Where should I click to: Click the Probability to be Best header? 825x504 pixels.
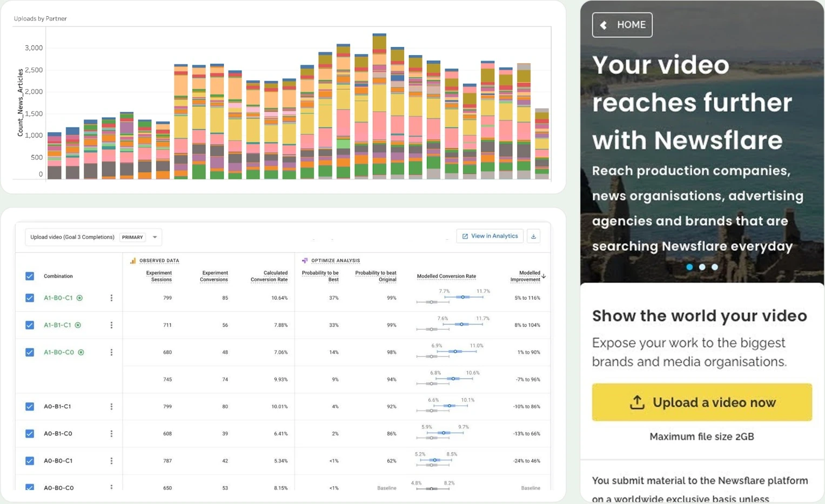click(x=320, y=276)
